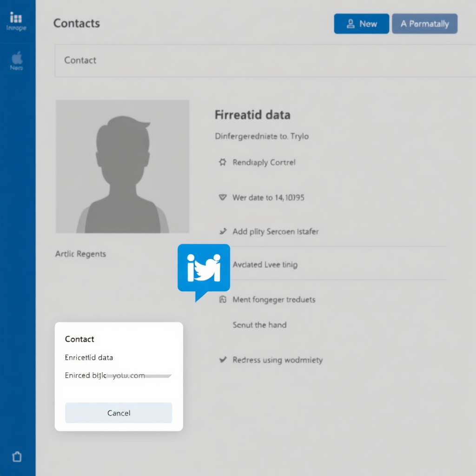Expand the triangle beside Wer date
This screenshot has width=476, height=476.
[223, 198]
